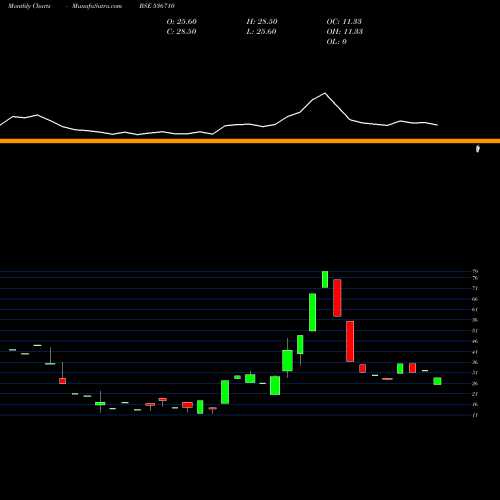Select the open value 'O: 25.60'

tap(182, 21)
